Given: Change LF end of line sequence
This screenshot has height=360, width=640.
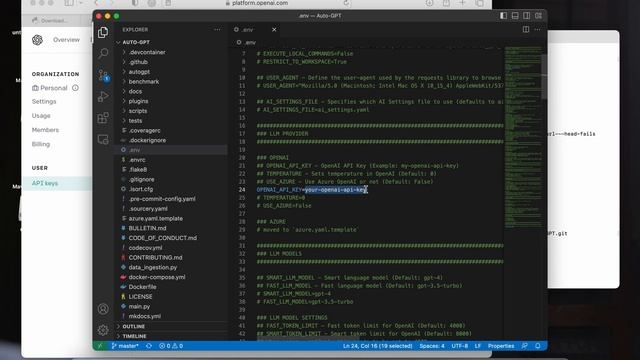Looking at the screenshot, I should pyautogui.click(x=478, y=346).
